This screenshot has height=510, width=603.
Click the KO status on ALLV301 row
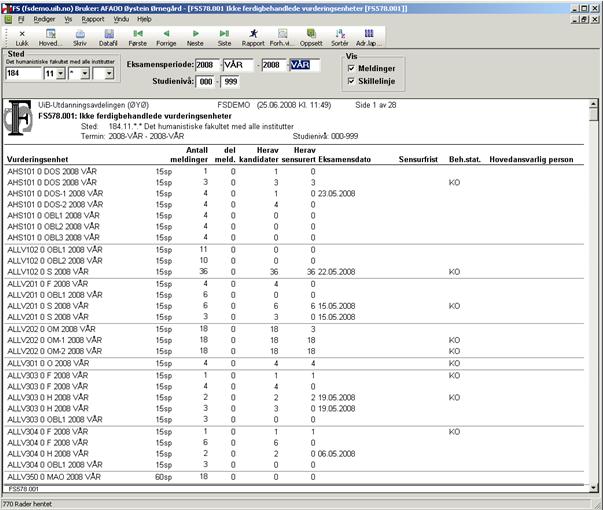coord(454,363)
